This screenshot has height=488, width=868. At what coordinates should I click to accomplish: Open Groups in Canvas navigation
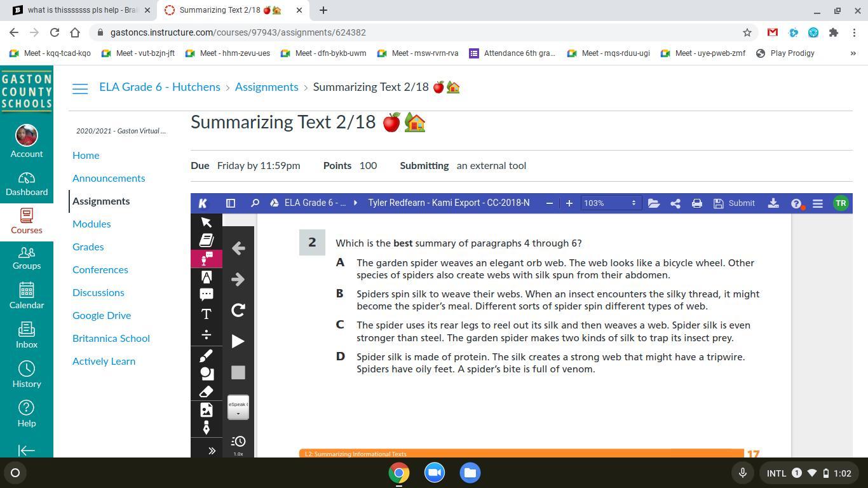(x=27, y=258)
